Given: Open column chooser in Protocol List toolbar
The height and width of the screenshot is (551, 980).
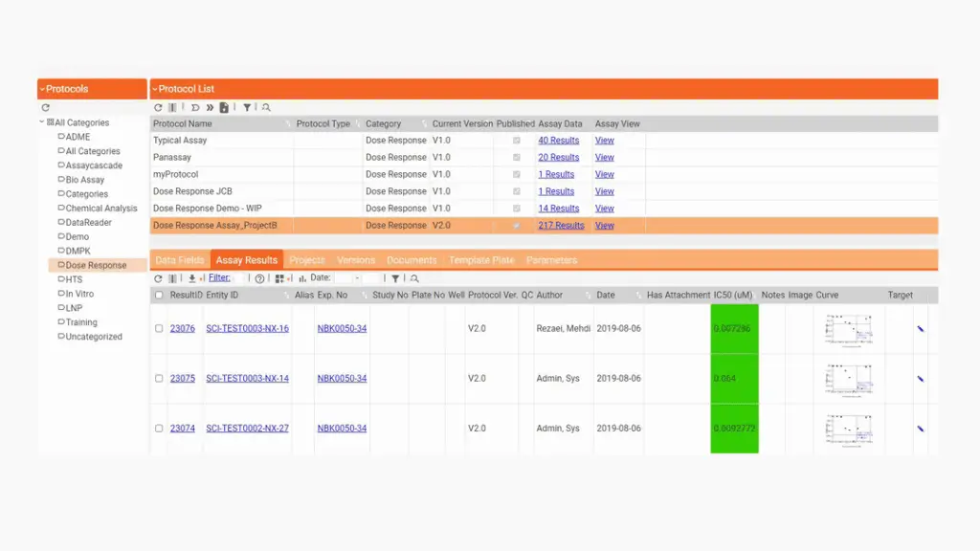Looking at the screenshot, I should coord(172,107).
